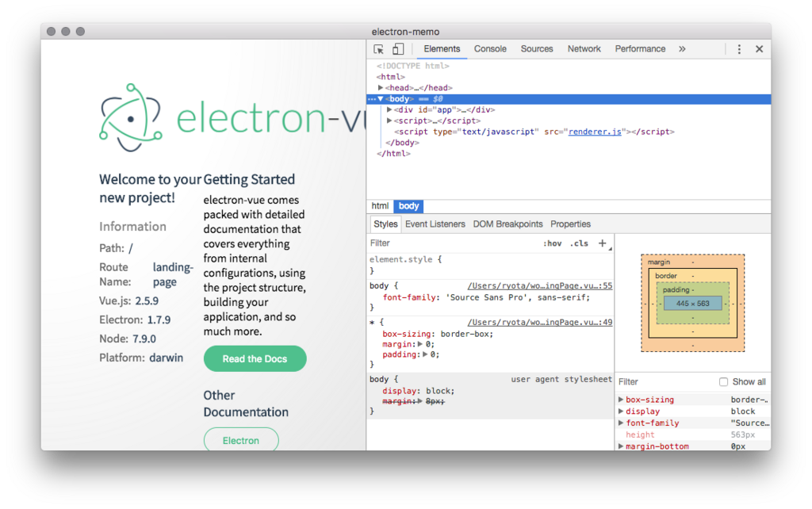Add new style rule plus icon
Viewport: 812px width, 509px height.
[x=603, y=243]
